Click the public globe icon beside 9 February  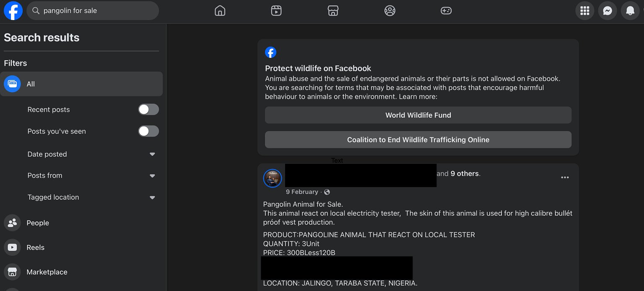[327, 192]
